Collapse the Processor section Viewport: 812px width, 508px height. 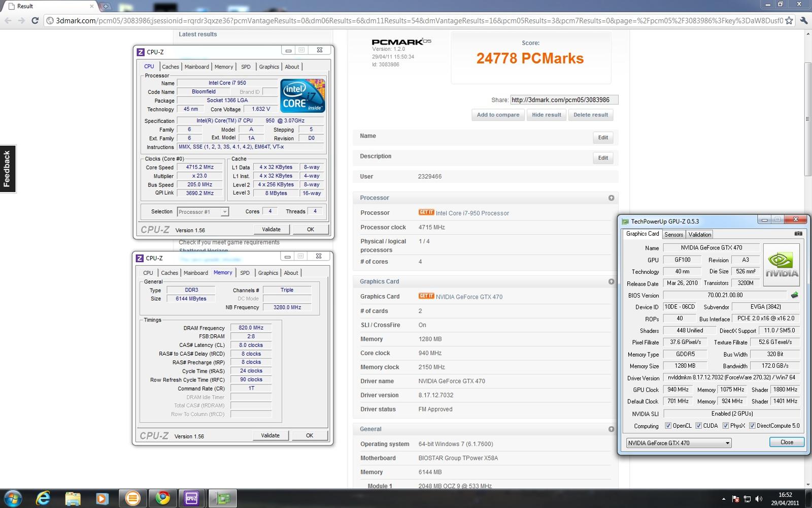[x=611, y=198]
